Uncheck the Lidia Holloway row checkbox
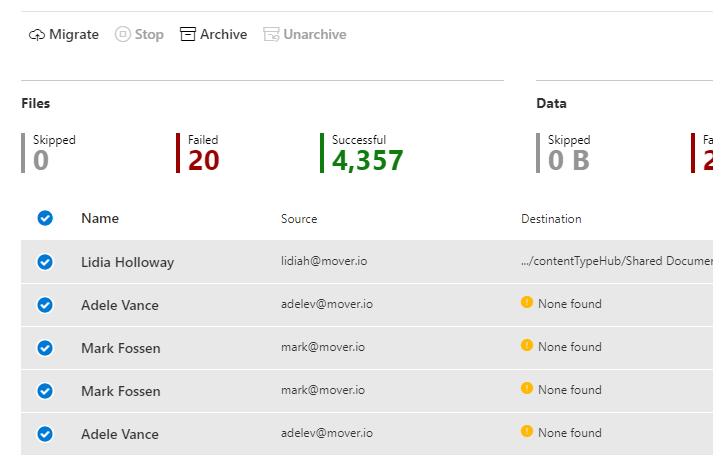 click(x=45, y=262)
